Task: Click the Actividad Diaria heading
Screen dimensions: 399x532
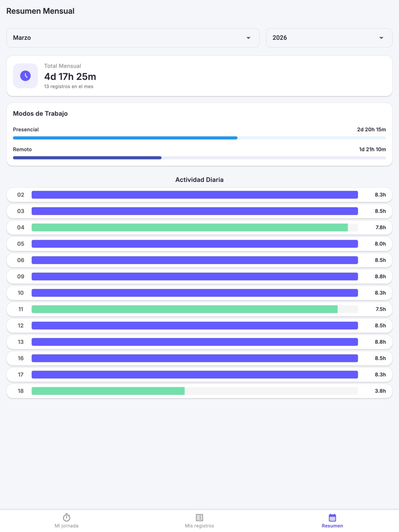Action: tap(199, 180)
